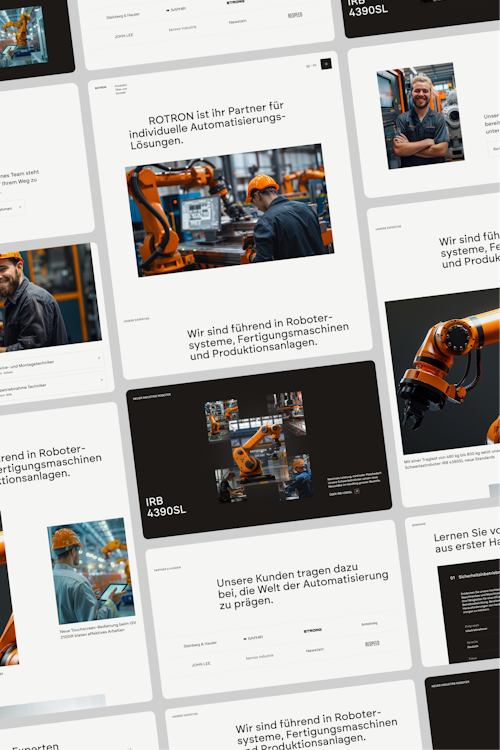Click the Neue Touchscreen-Bedienung caption text
The image size is (500, 750).
[98, 630]
